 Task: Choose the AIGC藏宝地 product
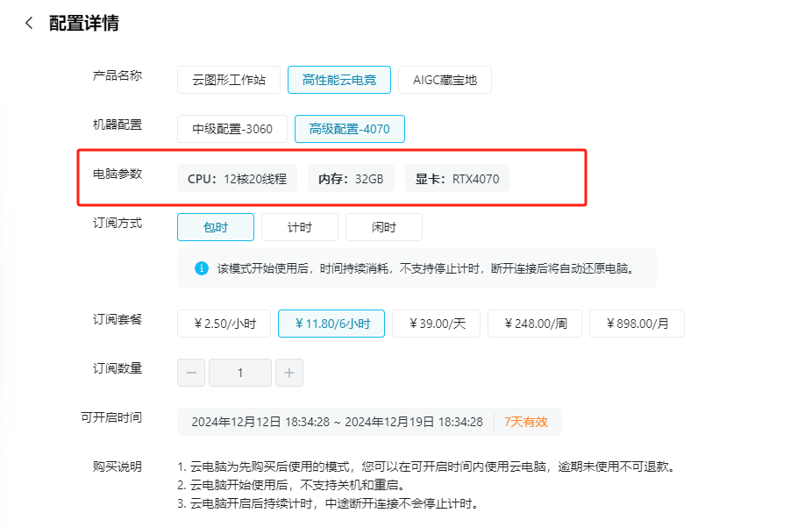coord(445,80)
